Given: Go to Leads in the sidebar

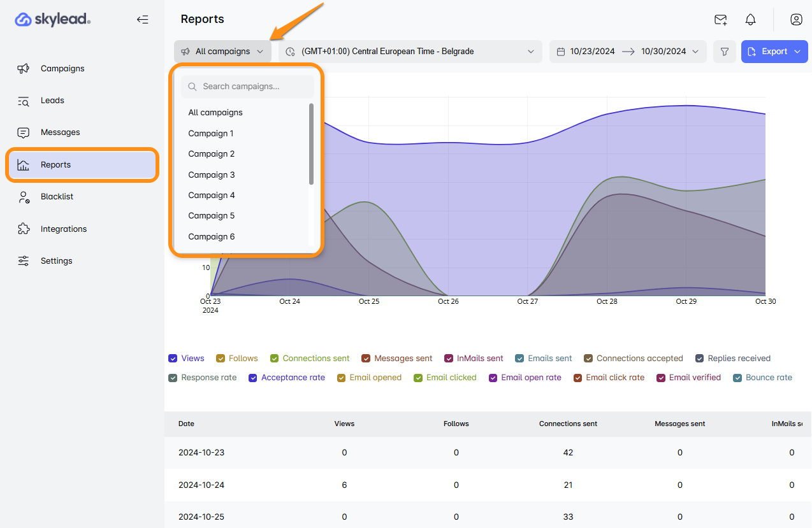Looking at the screenshot, I should [52, 101].
